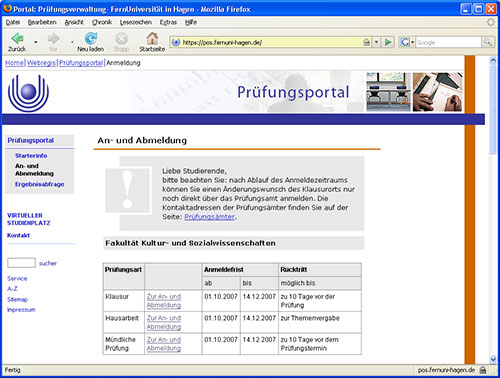Screen dimensions: 500x378
Task: Click the classroom header thumbnail image
Action: (388, 92)
